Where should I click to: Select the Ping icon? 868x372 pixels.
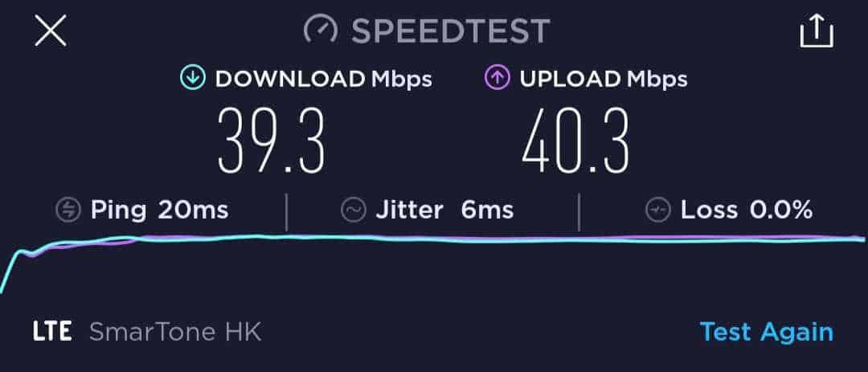click(68, 211)
